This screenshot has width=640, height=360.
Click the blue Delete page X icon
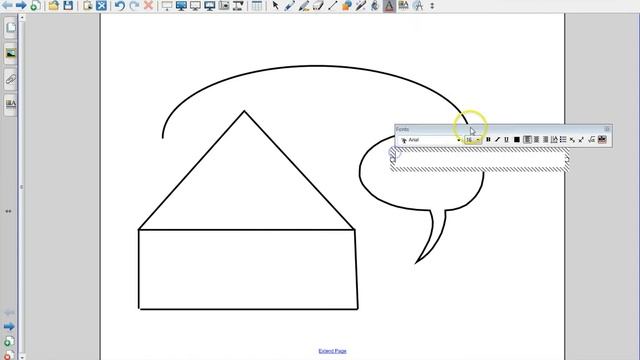coord(101,5)
